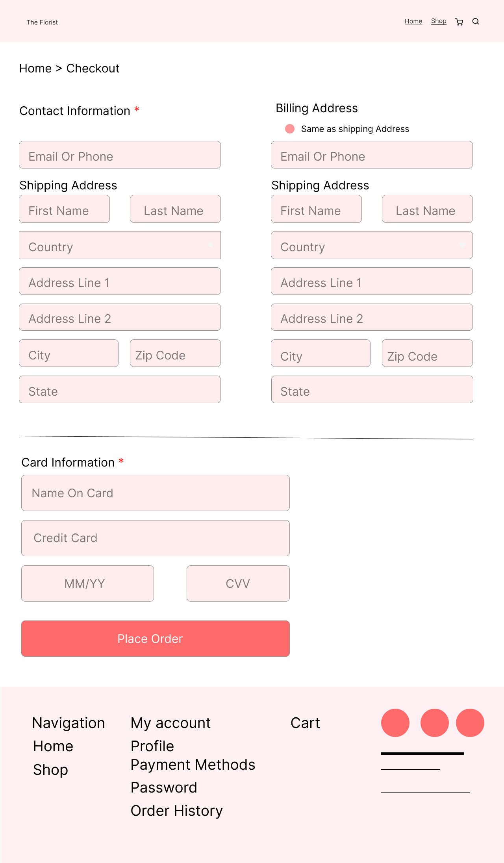Focus the MM/YY expiry field
The width and height of the screenshot is (504, 863).
click(87, 583)
